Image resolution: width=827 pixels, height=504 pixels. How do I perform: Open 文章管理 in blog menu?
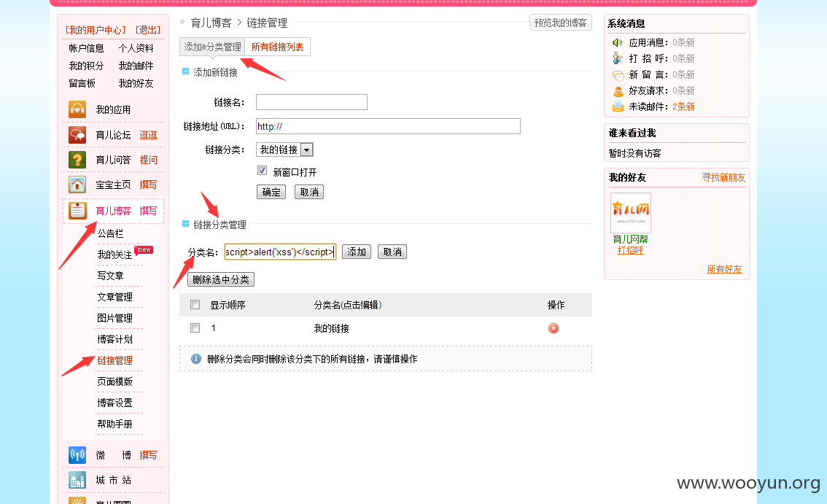click(x=114, y=297)
